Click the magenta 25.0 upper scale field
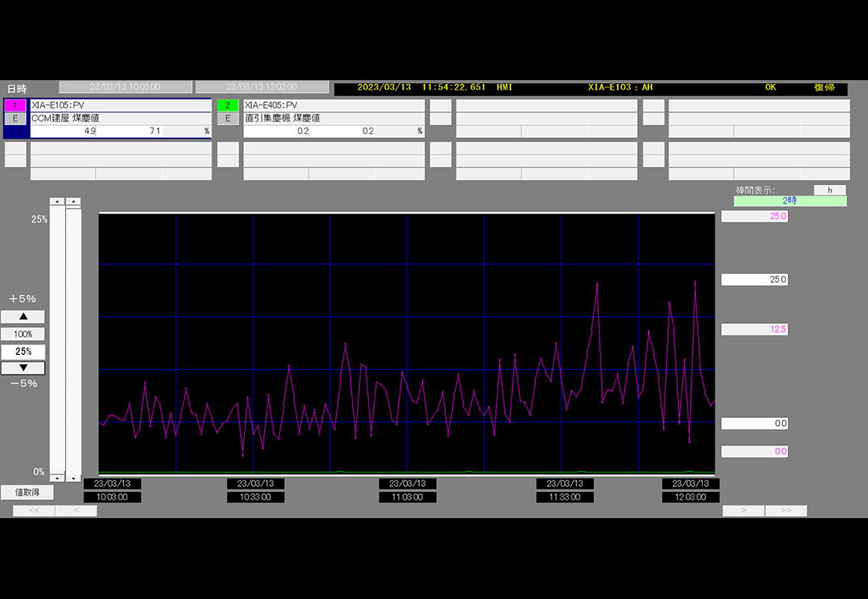Screen dimensions: 868x599 tap(754, 216)
